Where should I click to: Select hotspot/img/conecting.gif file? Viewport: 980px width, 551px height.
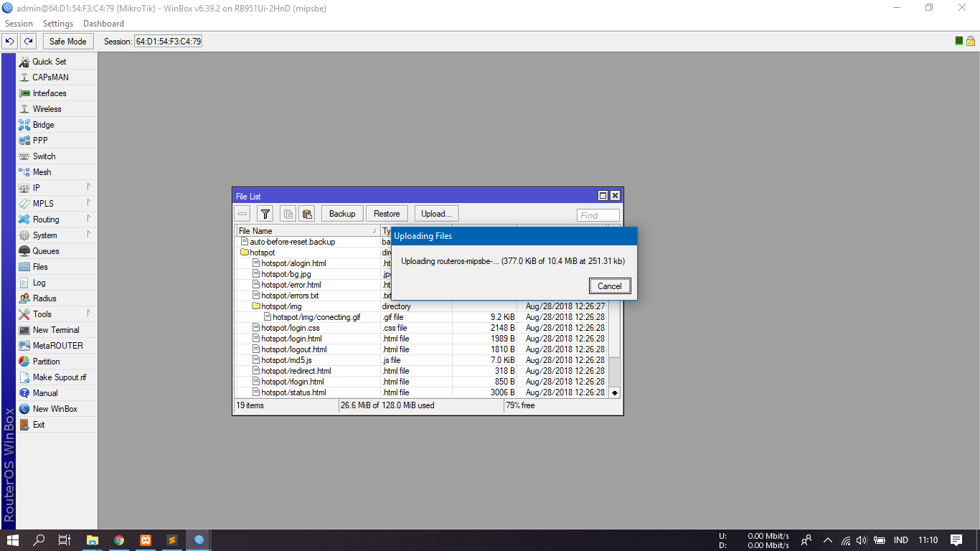pyautogui.click(x=423, y=317)
